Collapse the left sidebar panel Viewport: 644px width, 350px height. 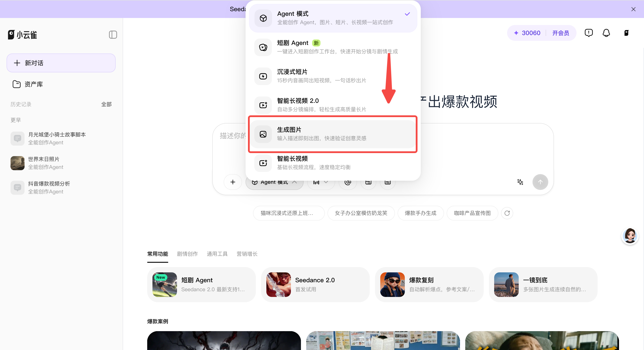tap(113, 35)
